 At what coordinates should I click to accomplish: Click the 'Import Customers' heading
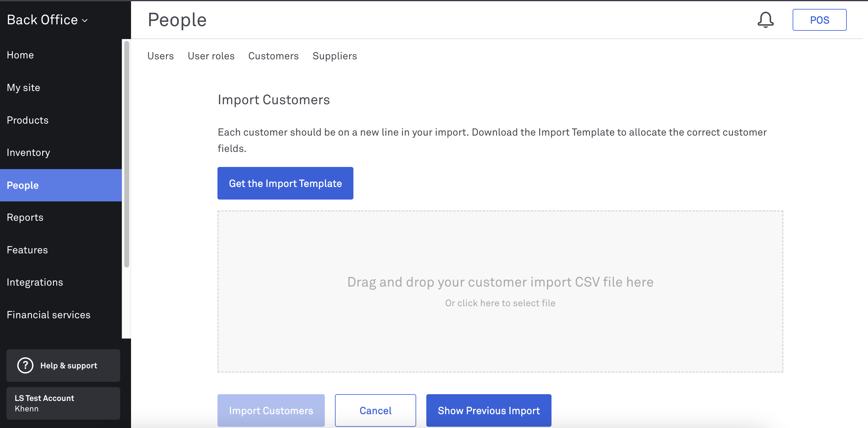(274, 100)
